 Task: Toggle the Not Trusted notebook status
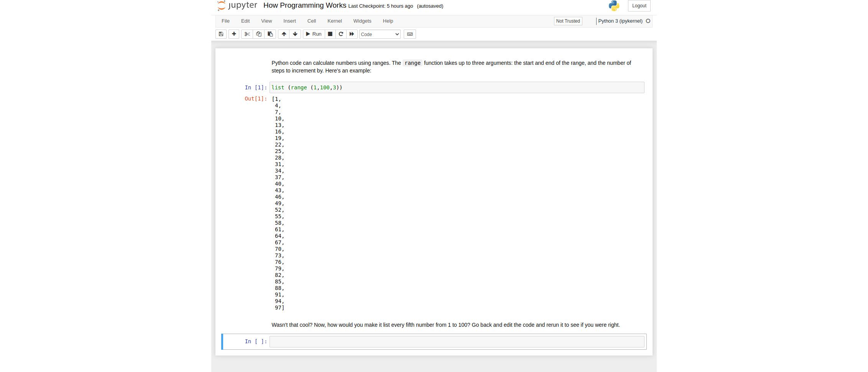tap(568, 21)
